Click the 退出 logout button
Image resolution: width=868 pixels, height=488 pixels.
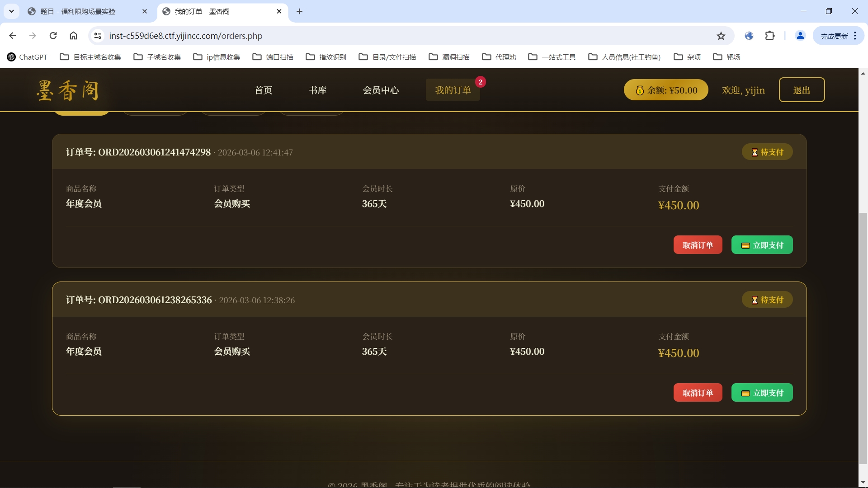click(802, 90)
